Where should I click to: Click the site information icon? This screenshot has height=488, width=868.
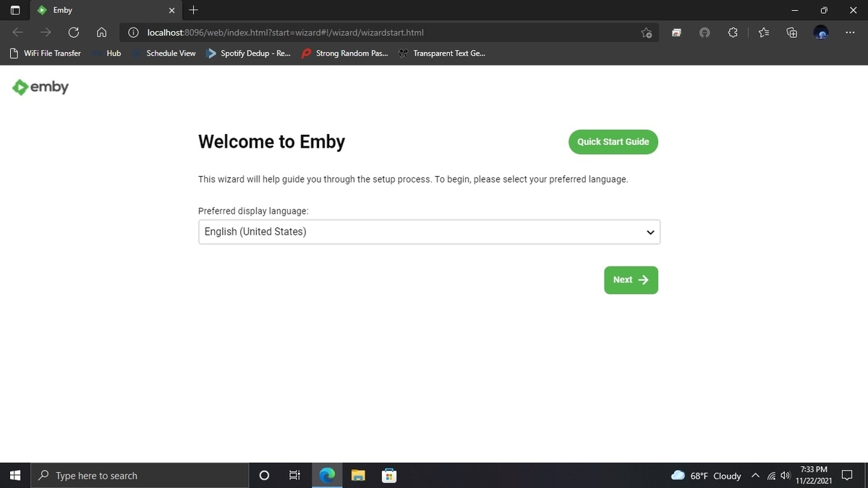pos(133,33)
